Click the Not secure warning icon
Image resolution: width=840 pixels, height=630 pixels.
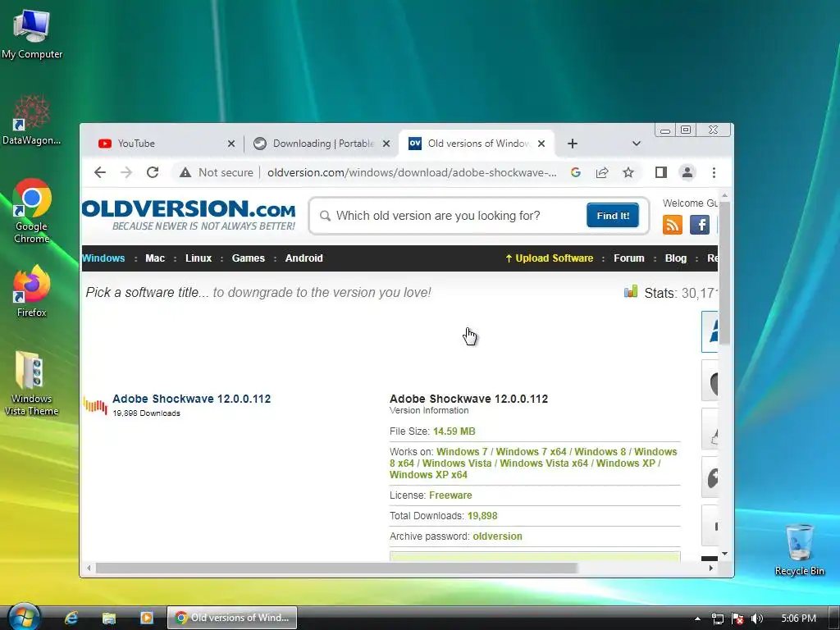point(185,172)
